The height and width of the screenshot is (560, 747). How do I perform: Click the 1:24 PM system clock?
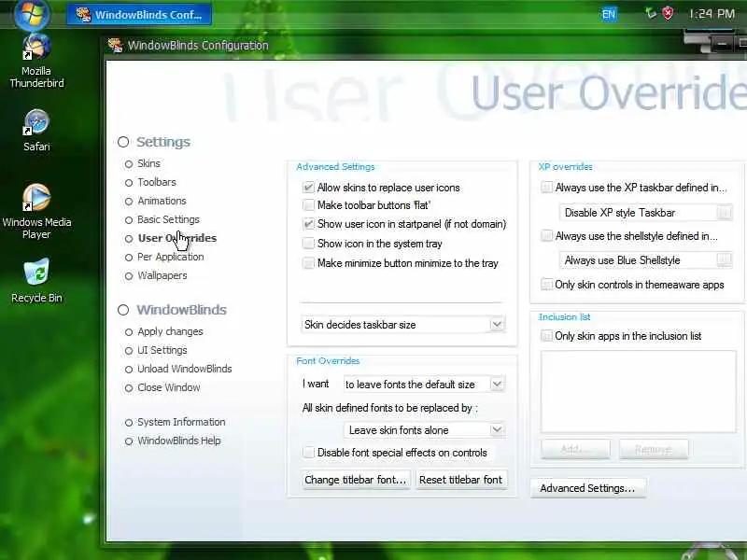coord(712,14)
